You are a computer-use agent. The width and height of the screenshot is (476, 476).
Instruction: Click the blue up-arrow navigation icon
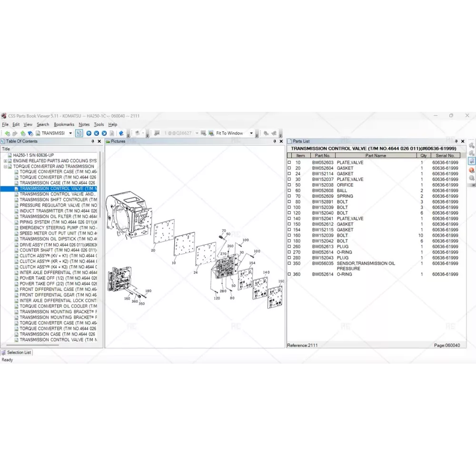pos(89,133)
